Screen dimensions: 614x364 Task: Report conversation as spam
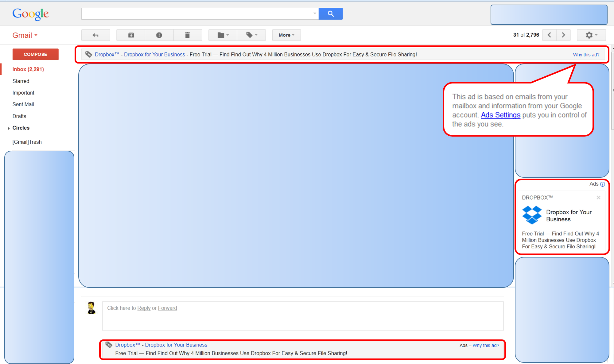[x=159, y=35]
